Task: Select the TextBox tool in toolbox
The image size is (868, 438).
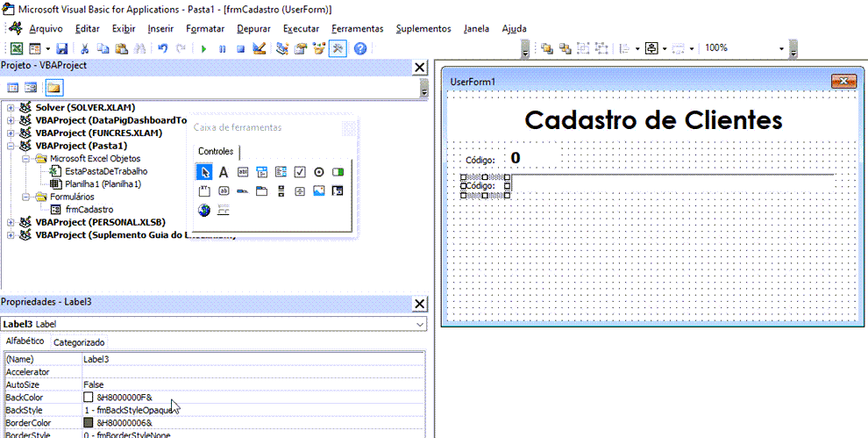Action: (x=243, y=172)
